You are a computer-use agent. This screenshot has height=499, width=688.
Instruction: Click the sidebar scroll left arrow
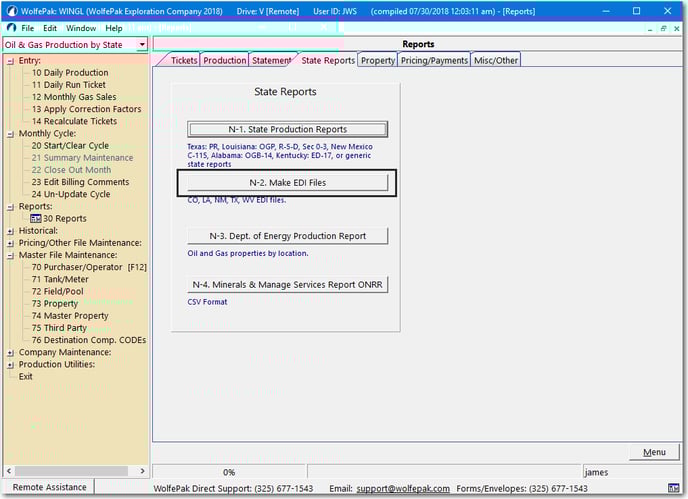pyautogui.click(x=9, y=471)
